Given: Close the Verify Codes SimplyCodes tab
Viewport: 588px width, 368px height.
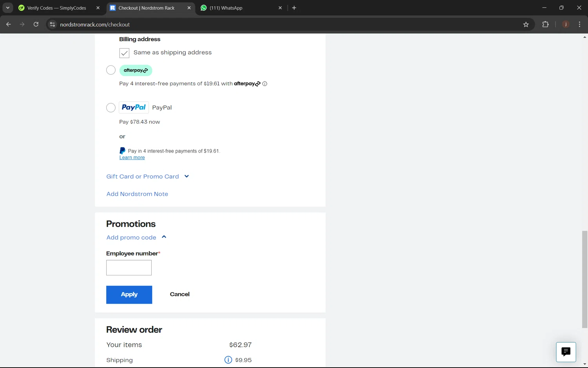Looking at the screenshot, I should [x=98, y=8].
